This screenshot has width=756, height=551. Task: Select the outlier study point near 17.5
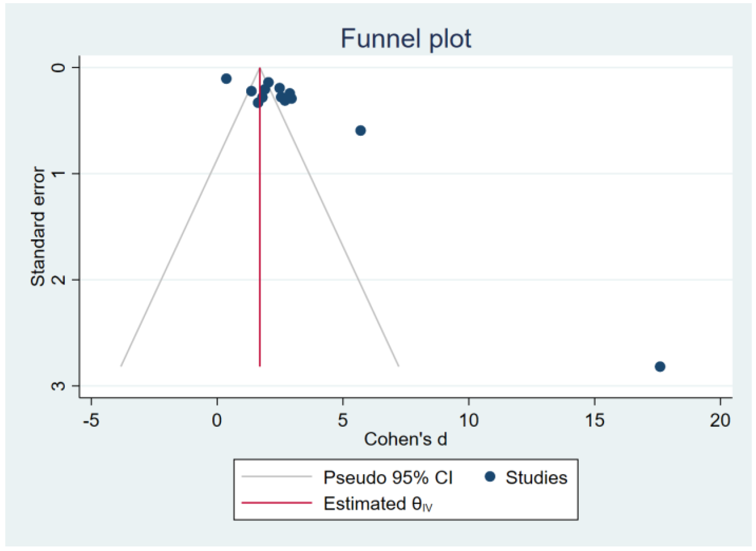coord(660,367)
